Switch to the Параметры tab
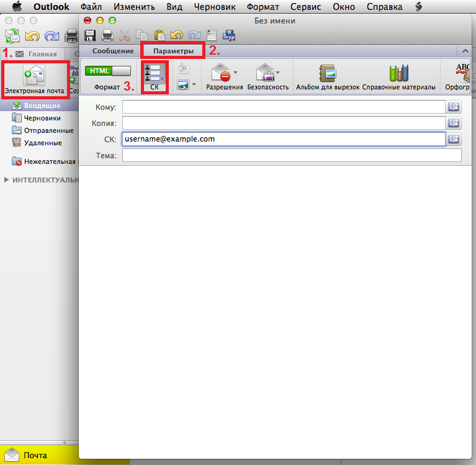This screenshot has height=465, width=476. point(173,51)
